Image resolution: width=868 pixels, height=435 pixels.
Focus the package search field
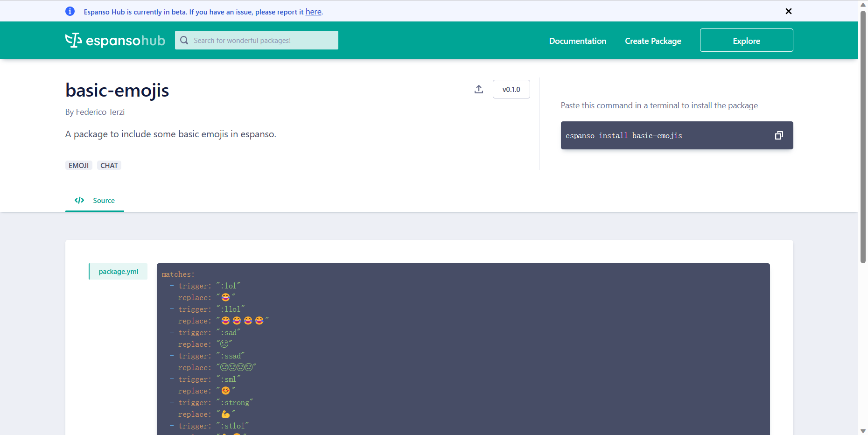click(257, 40)
